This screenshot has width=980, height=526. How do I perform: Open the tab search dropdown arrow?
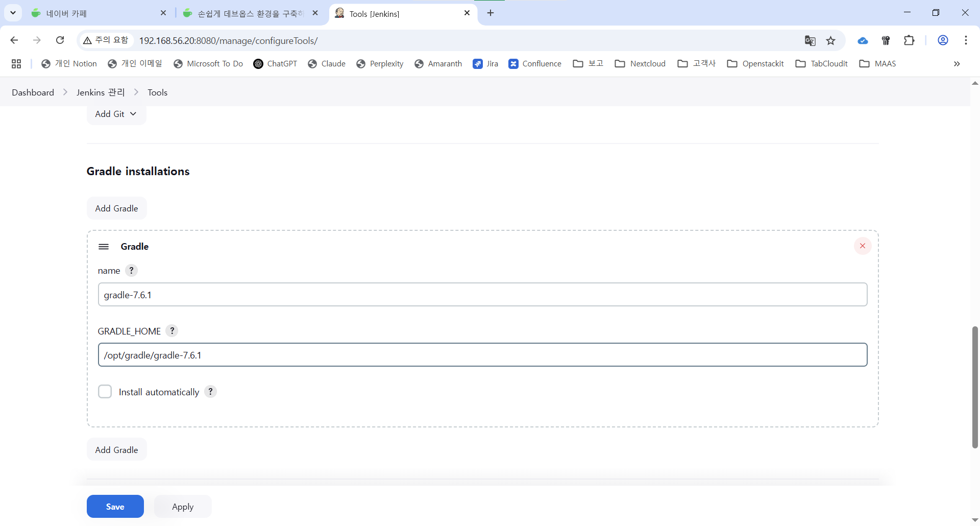13,13
